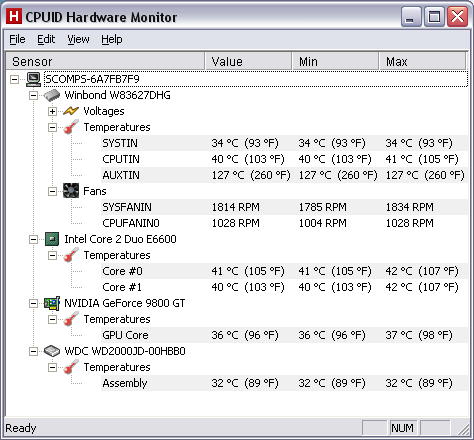Click the CPUID red H title bar icon

14,17
